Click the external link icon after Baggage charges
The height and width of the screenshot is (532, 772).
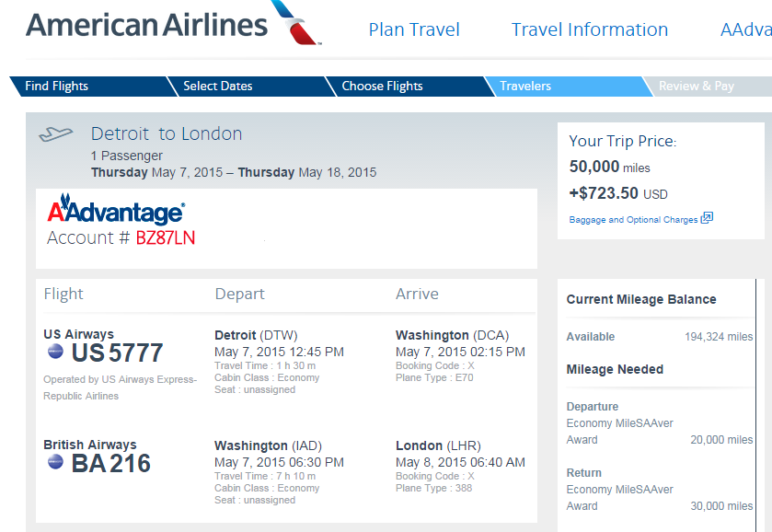[707, 218]
